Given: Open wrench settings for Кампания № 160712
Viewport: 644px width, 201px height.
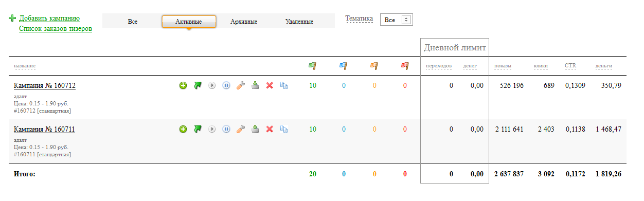Looking at the screenshot, I should click(x=241, y=85).
